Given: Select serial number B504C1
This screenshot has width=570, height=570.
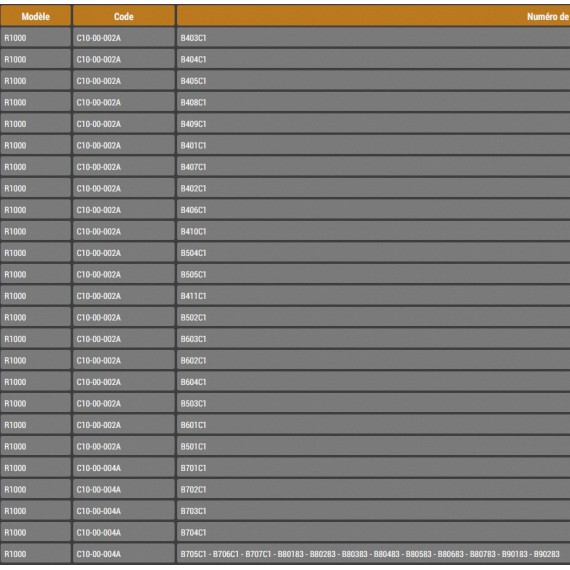Looking at the screenshot, I should (193, 253).
